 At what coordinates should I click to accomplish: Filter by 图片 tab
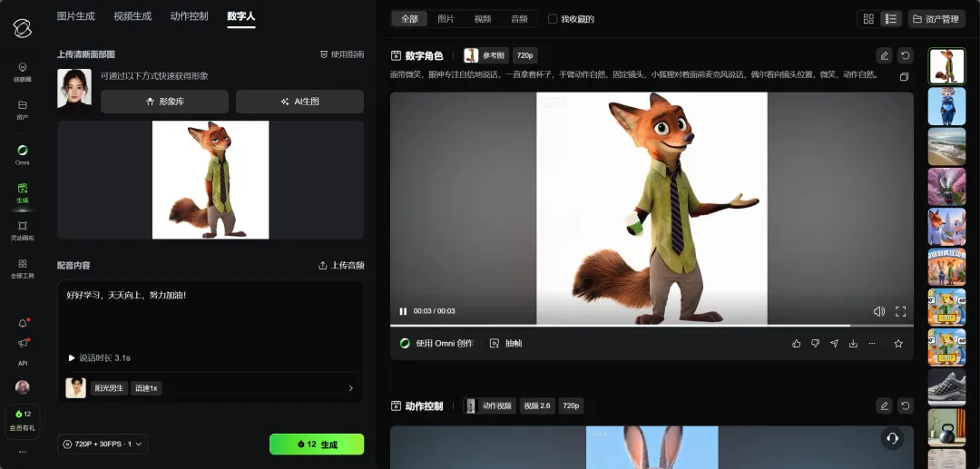tap(446, 19)
